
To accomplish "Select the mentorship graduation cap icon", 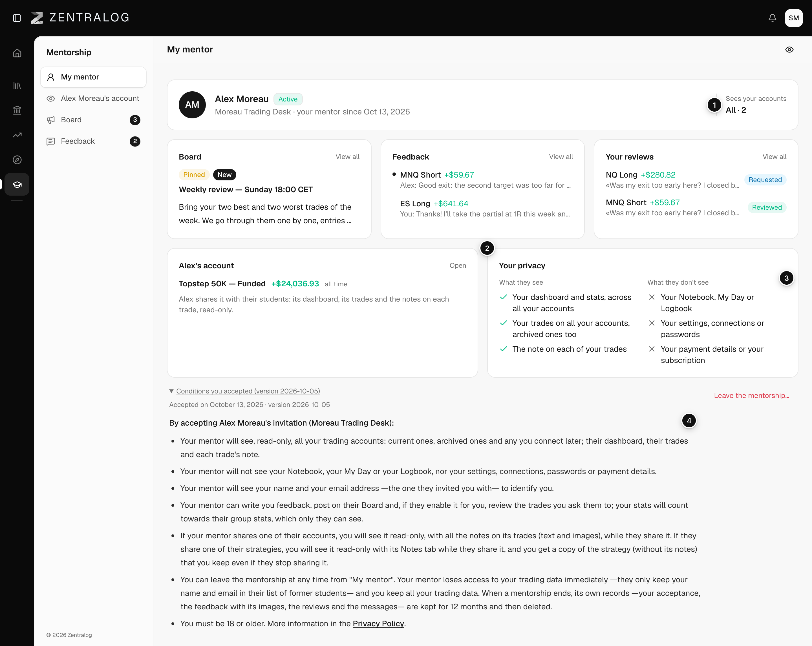I will (17, 184).
